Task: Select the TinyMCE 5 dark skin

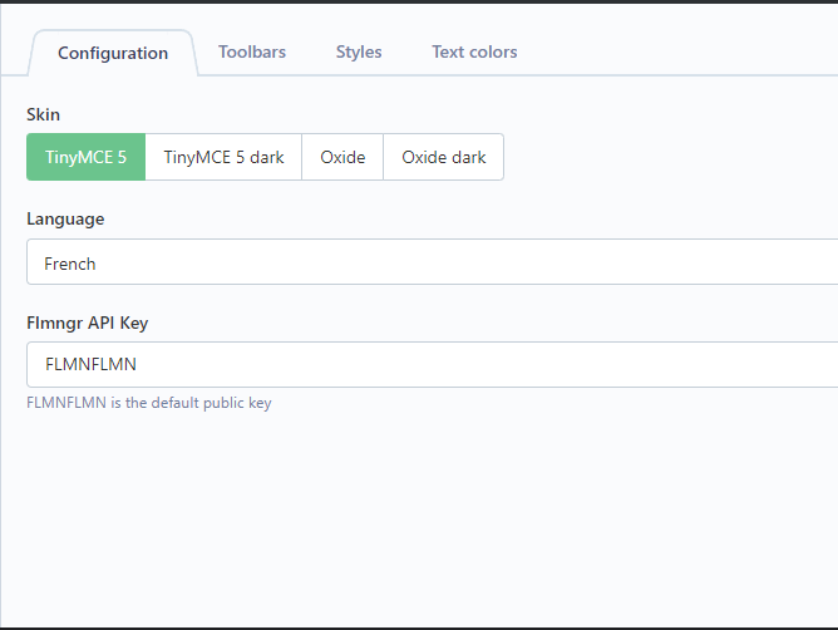Action: (223, 157)
